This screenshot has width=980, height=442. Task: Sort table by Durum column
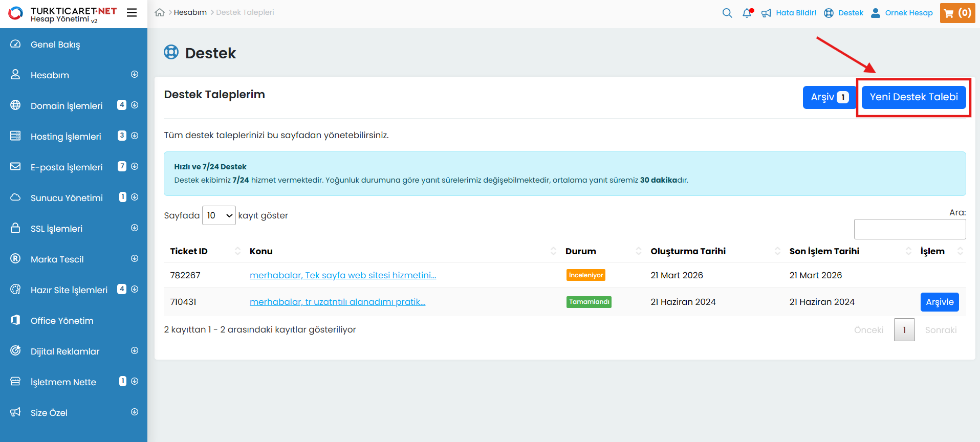click(x=638, y=251)
